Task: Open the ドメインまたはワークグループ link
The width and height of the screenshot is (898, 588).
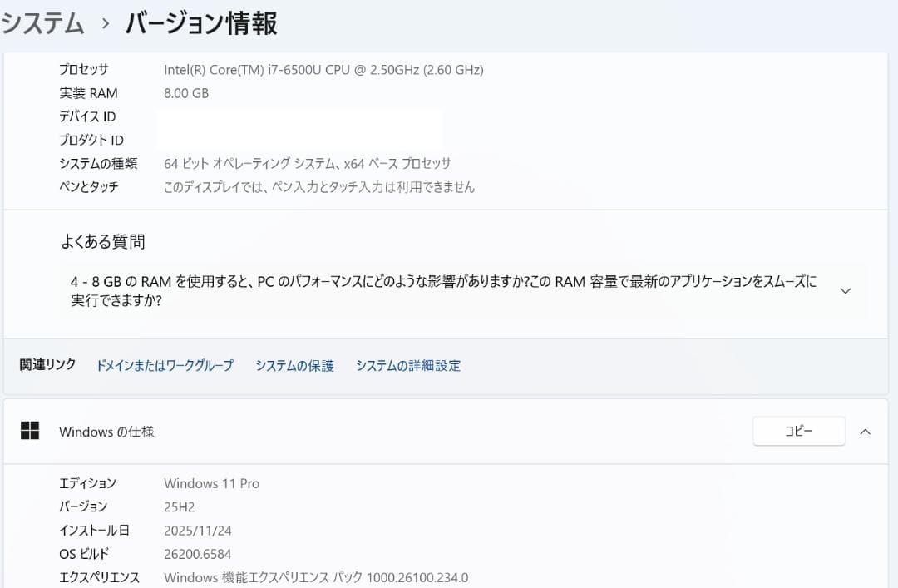Action: (x=164, y=365)
